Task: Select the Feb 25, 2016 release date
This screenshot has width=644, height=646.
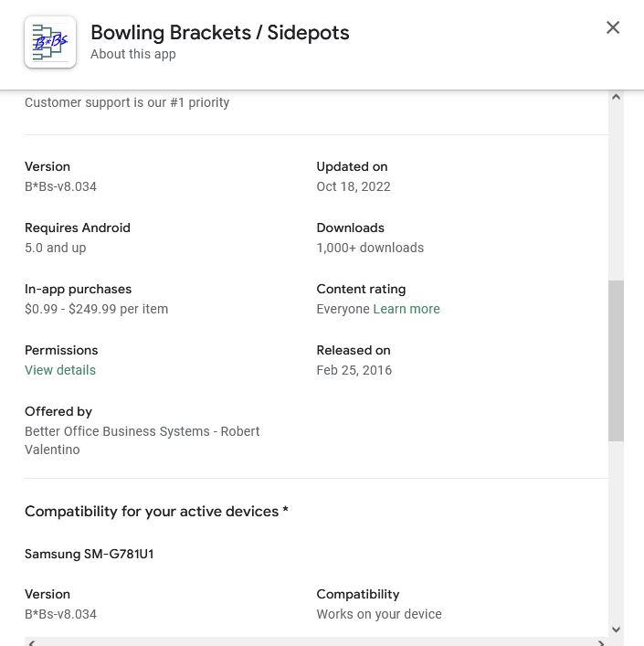Action: [x=354, y=370]
